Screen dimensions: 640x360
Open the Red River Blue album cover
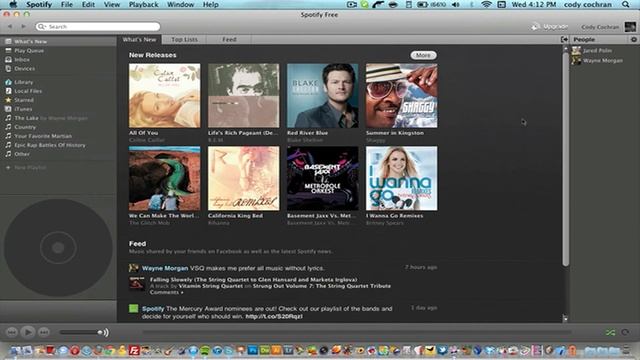coord(322,96)
